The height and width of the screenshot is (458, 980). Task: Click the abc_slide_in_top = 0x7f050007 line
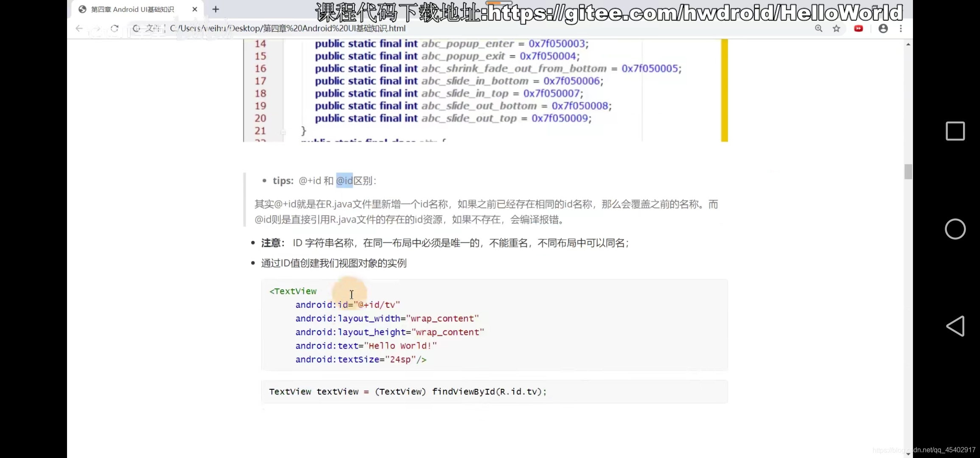tap(449, 93)
